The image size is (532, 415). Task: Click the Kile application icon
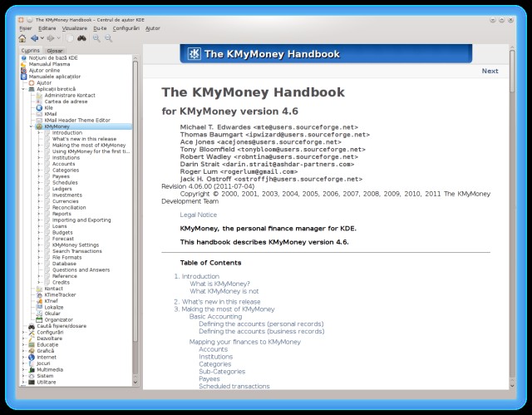39,108
